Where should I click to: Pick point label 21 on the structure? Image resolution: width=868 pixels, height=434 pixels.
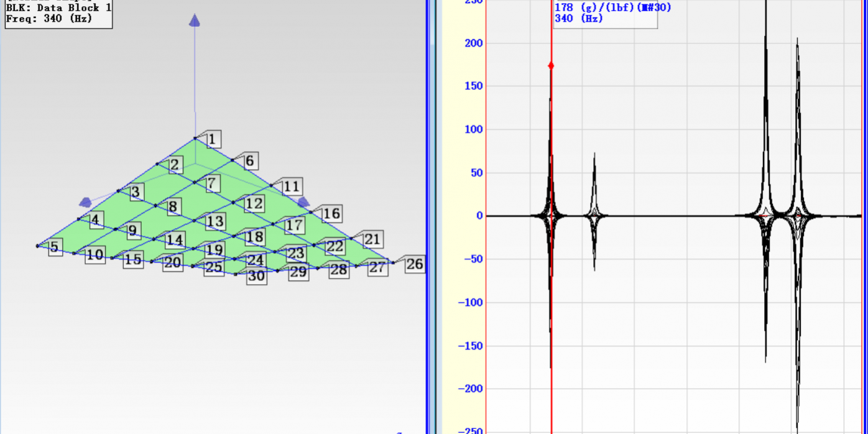(372, 239)
